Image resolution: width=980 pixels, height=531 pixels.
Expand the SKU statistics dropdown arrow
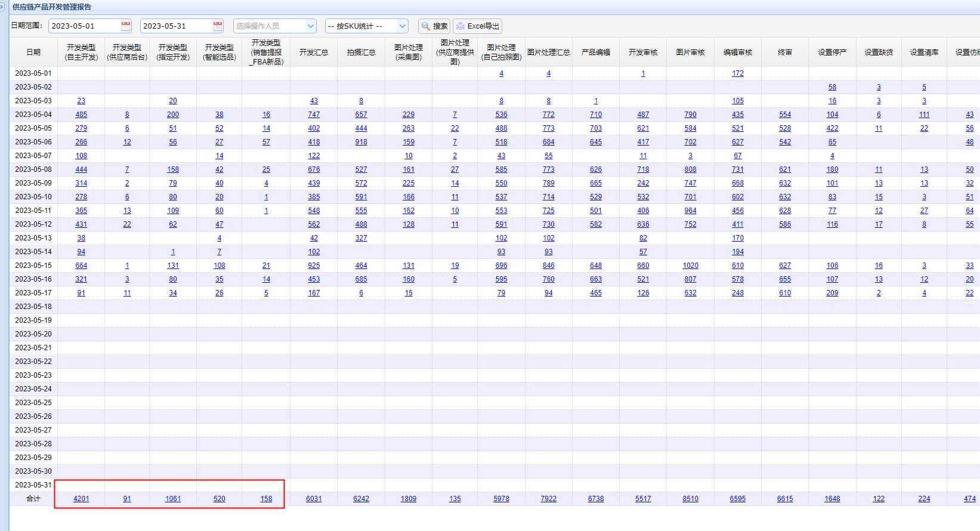click(x=403, y=26)
